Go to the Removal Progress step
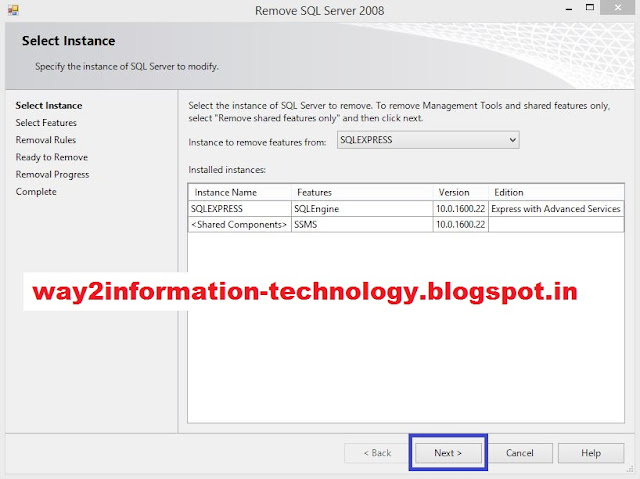The image size is (640, 479). pos(52,174)
